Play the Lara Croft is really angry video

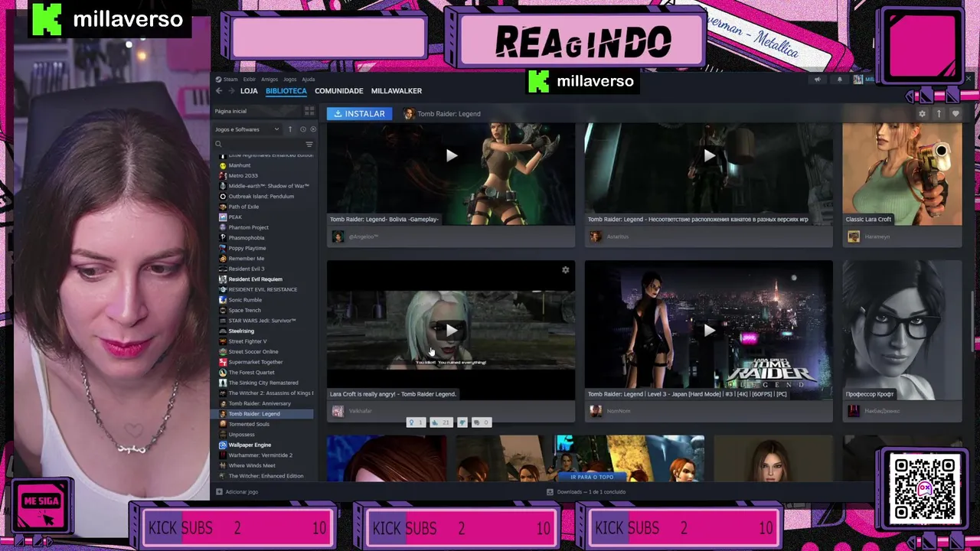point(452,330)
